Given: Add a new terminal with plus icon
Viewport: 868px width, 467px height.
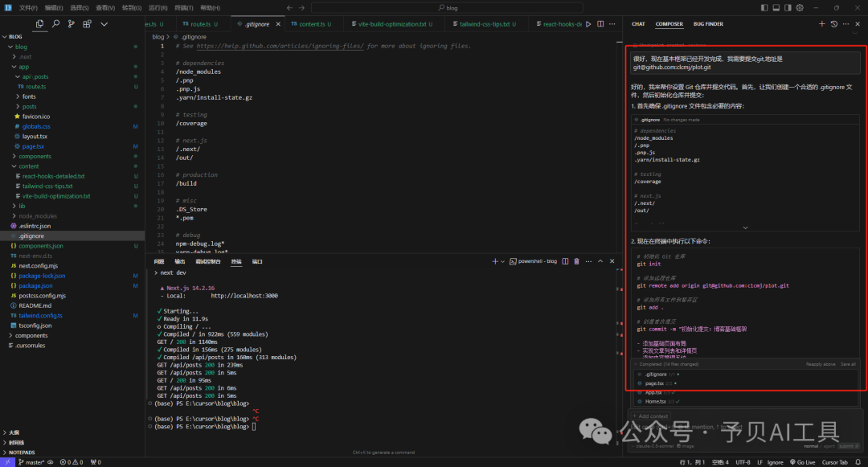Looking at the screenshot, I should pyautogui.click(x=495, y=261).
